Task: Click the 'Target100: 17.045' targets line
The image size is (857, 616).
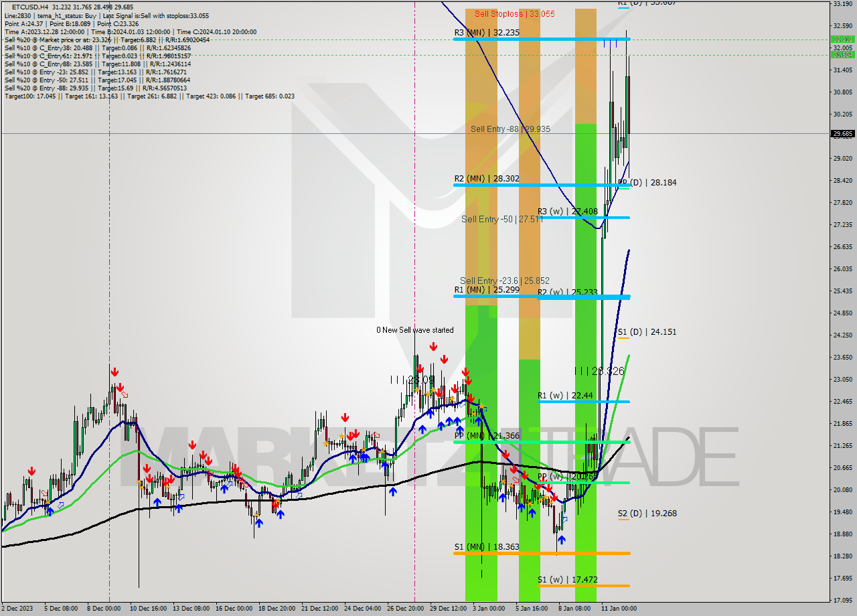Action: tap(149, 96)
